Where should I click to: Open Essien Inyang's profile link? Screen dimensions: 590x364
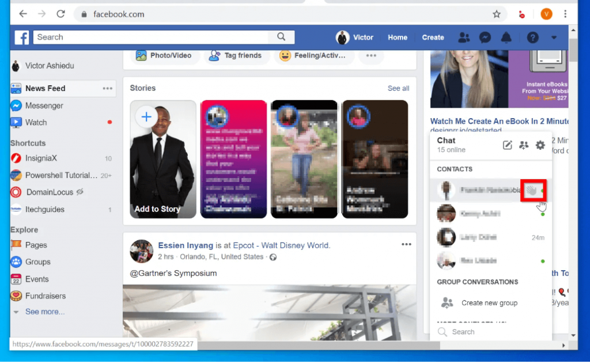(186, 245)
